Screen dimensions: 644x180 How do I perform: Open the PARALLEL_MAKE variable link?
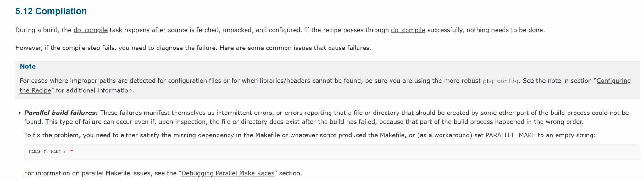pyautogui.click(x=510, y=135)
